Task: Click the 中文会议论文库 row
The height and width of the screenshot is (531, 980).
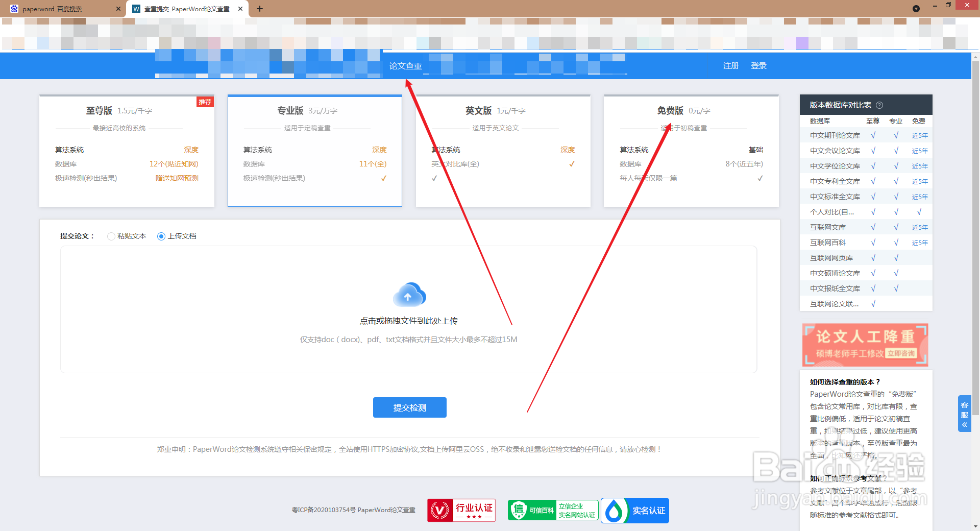Action: [x=866, y=151]
